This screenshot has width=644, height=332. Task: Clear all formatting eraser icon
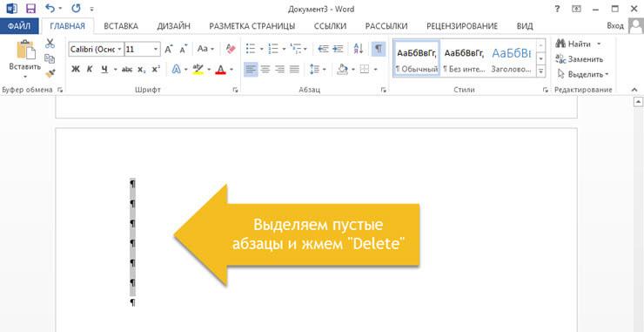231,49
